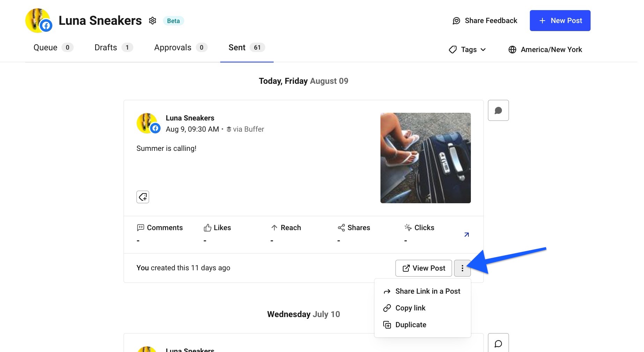Switch to the Drafts tab
The height and width of the screenshot is (352, 644).
[114, 47]
